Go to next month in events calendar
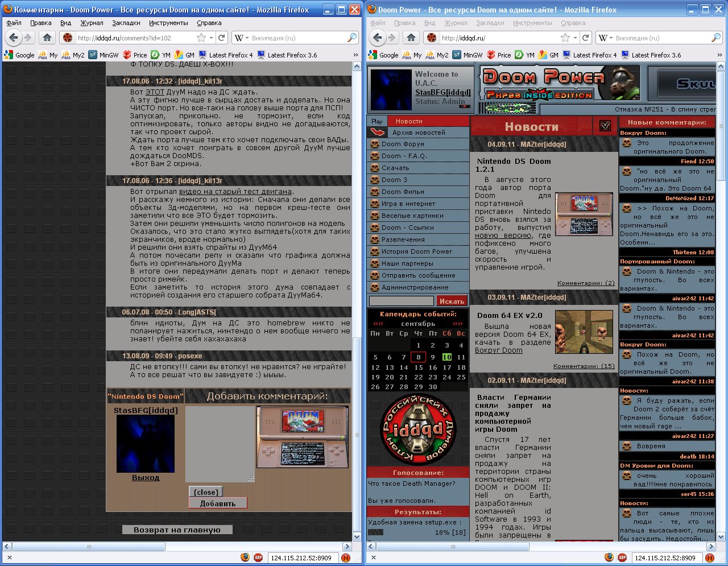Viewport: 728px width, 566px height. (457, 324)
